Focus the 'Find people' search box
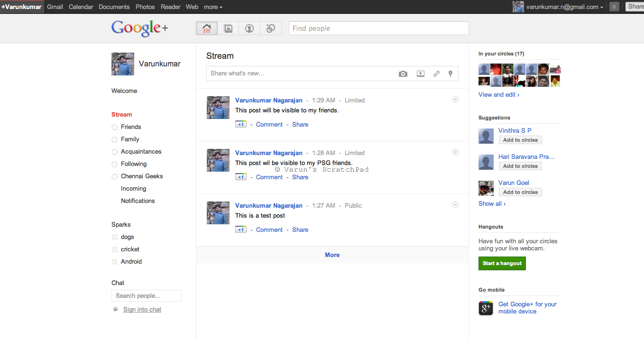This screenshot has width=644, height=340. coord(379,28)
